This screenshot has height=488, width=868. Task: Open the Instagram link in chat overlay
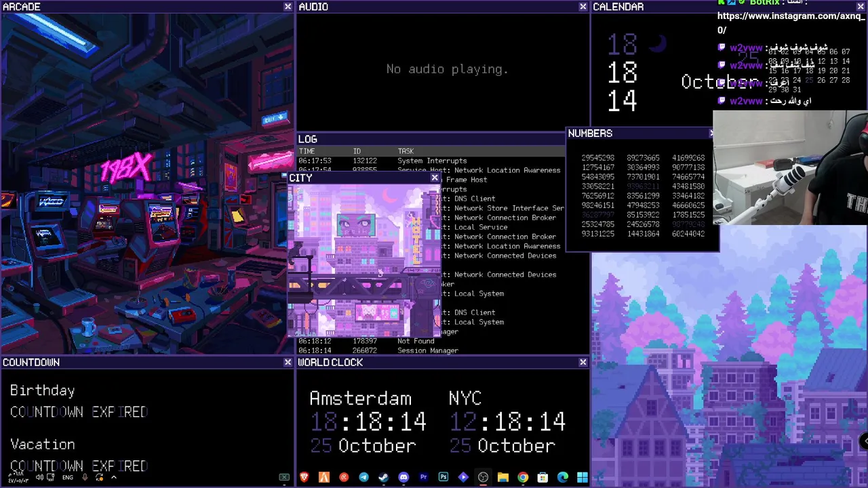pos(791,22)
